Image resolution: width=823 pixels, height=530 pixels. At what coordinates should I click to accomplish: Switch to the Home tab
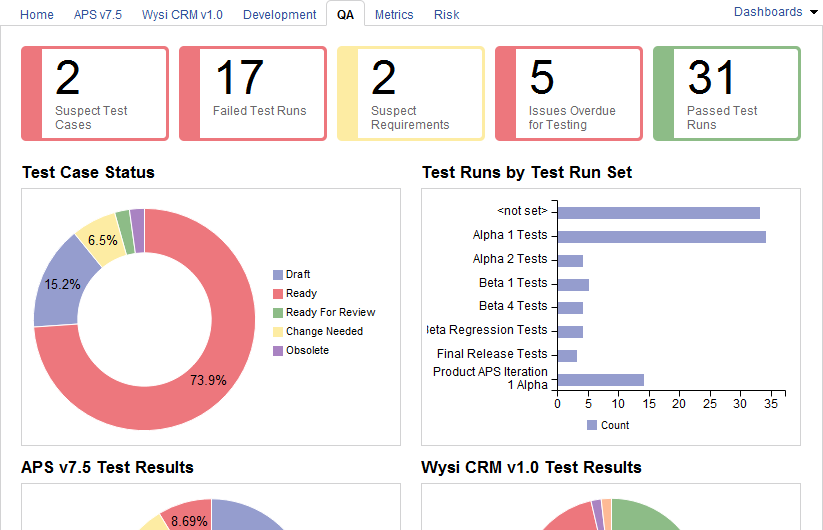(x=37, y=15)
